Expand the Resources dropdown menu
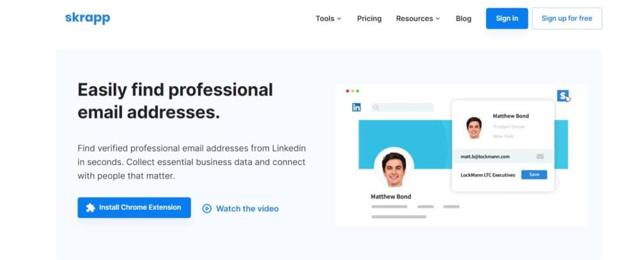Viewport: 644px width, 260px height. pos(418,19)
